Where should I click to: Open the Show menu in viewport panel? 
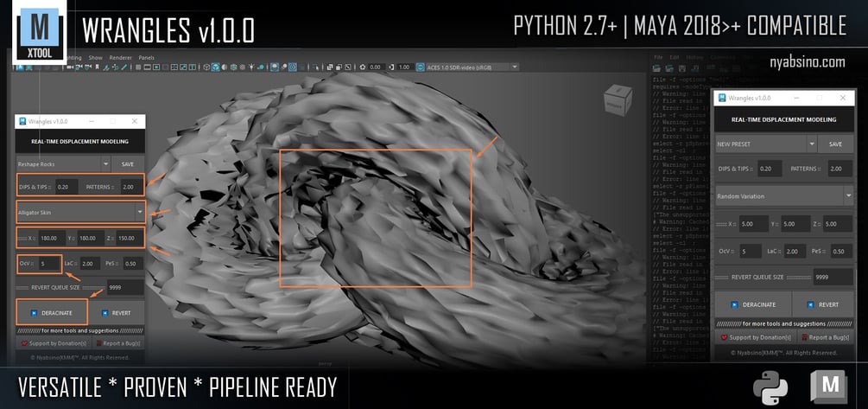point(95,58)
